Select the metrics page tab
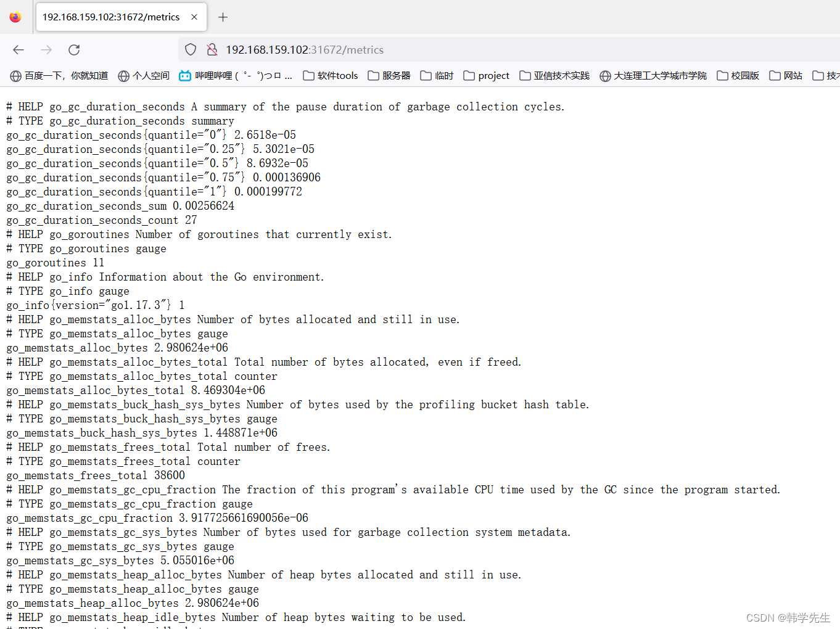The height and width of the screenshot is (629, 840). [121, 17]
